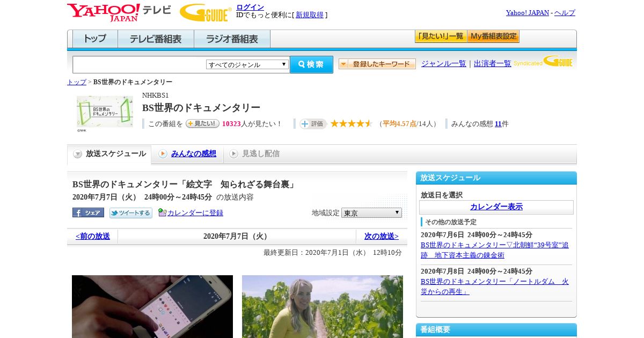Viewport: 644px width, 338px height.
Task: Click the 検索 search button
Action: click(311, 64)
